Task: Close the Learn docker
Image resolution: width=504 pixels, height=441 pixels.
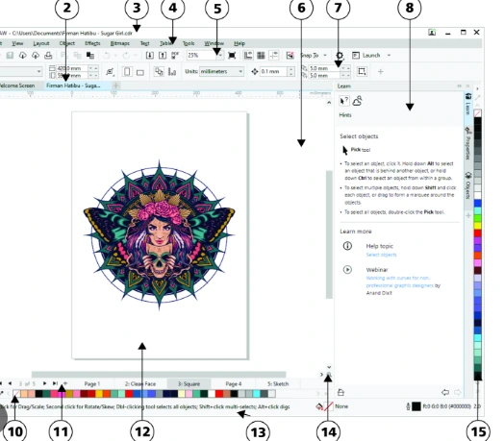Action: click(x=467, y=86)
